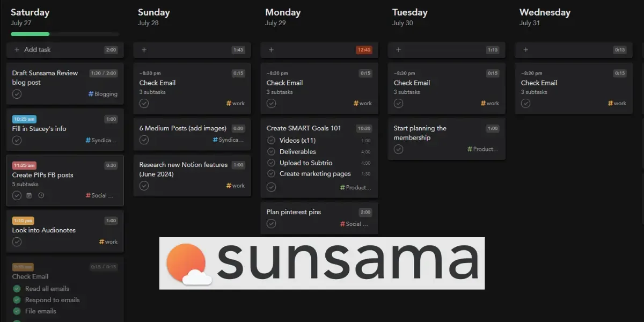Viewport: 644px width, 322px height.
Task: Complete Research new Notion features task
Action: [x=144, y=186]
